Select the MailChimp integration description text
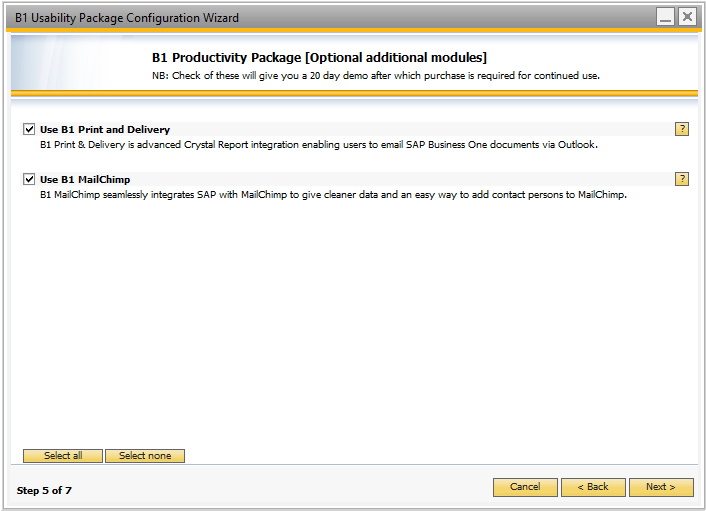This screenshot has height=511, width=706. 333,194
